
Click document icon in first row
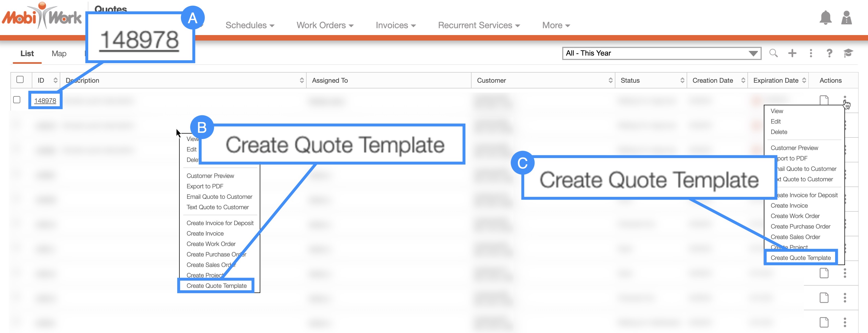824,100
